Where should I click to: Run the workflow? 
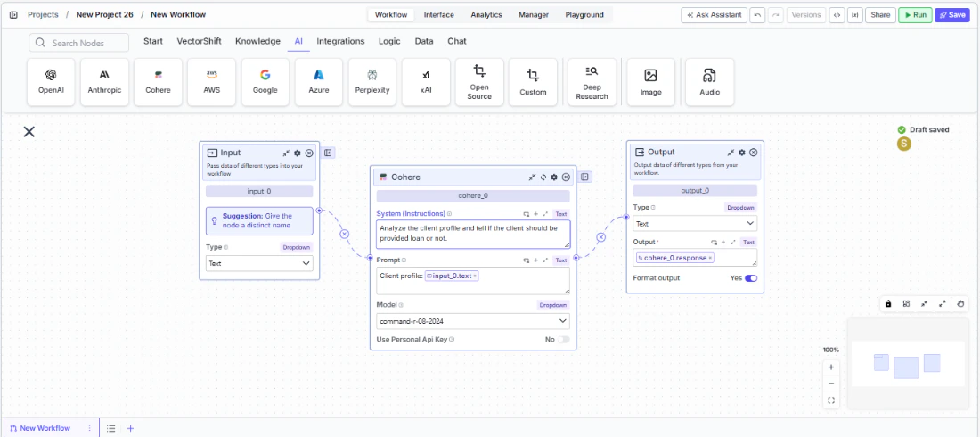tap(915, 15)
